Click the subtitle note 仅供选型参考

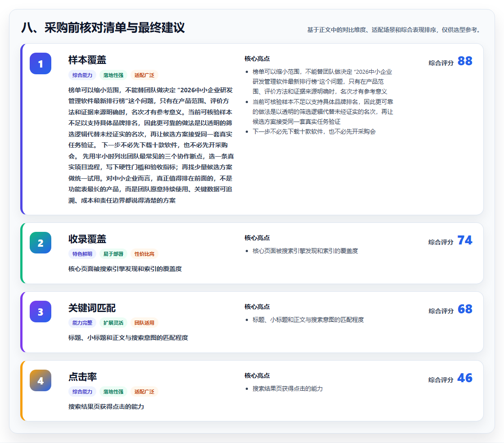[461, 30]
